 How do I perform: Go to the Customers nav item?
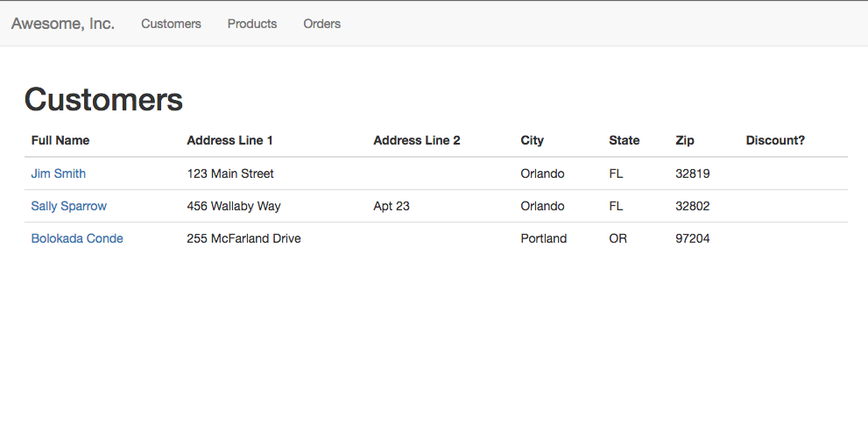pyautogui.click(x=171, y=24)
